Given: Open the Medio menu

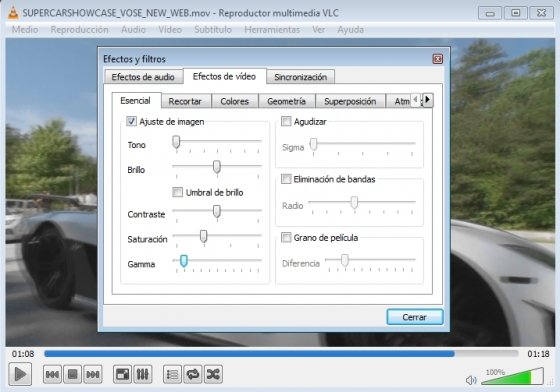Looking at the screenshot, I should 25,30.
